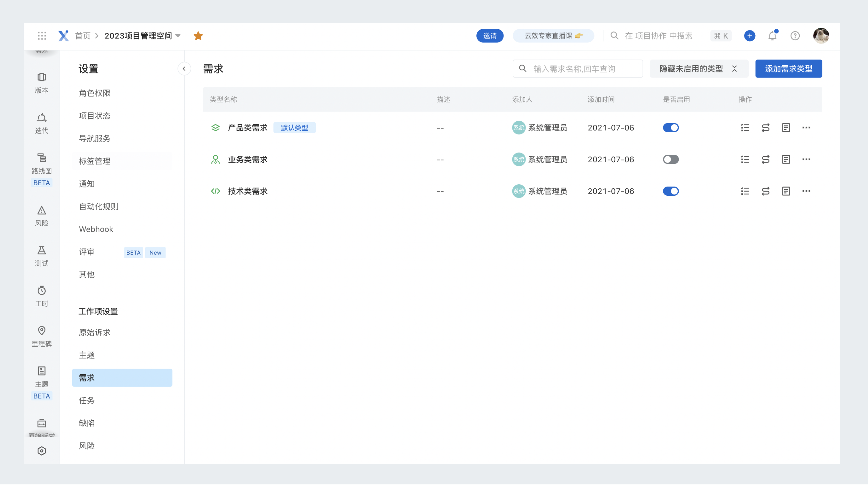Open 云效专家直播课 banner
Image resolution: width=868 pixels, height=485 pixels.
click(x=553, y=36)
